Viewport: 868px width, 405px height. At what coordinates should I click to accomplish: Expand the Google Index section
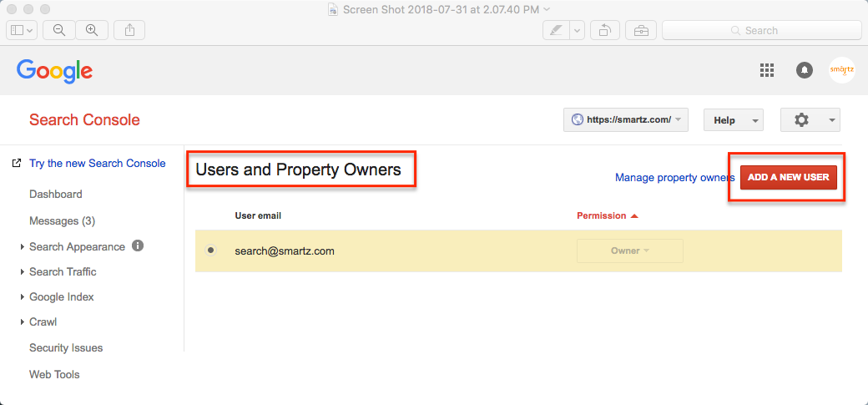pos(23,297)
